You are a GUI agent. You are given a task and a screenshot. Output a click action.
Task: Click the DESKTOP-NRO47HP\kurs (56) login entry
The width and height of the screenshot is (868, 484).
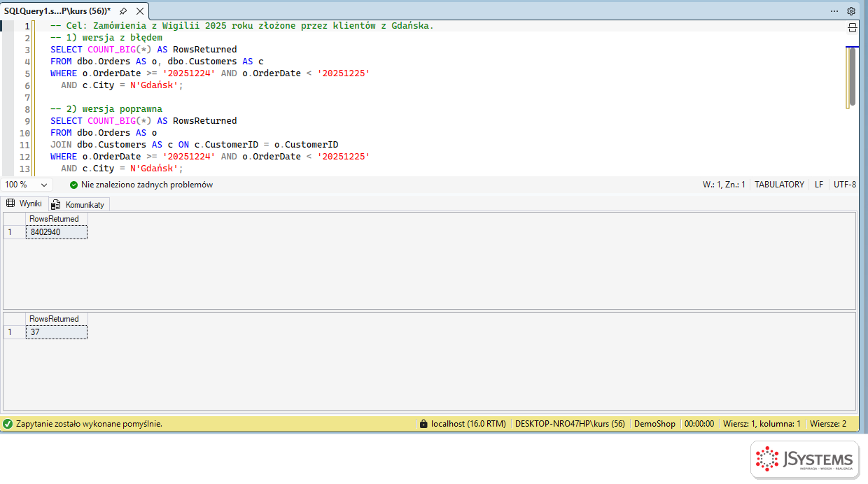pos(570,424)
